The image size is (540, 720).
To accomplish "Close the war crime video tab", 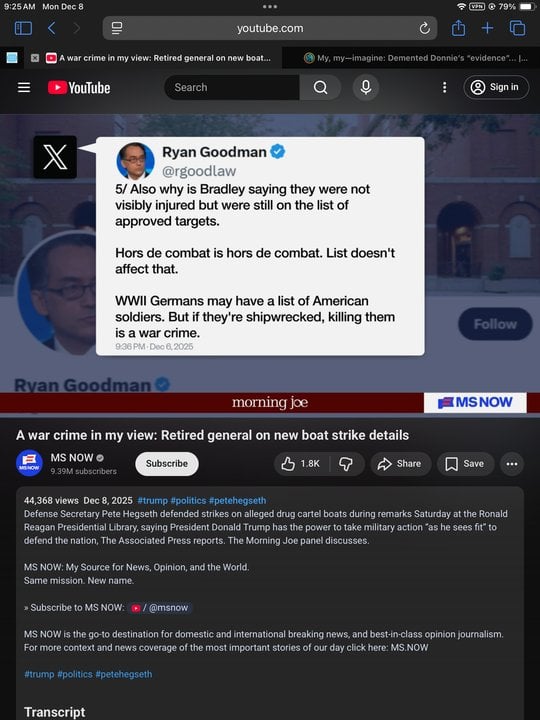I will point(34,58).
